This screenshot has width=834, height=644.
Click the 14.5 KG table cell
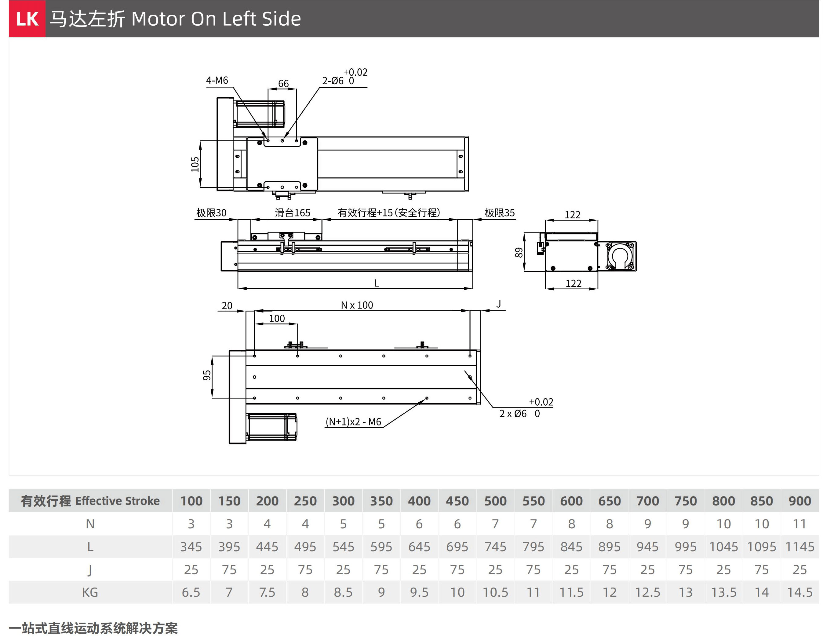(799, 592)
